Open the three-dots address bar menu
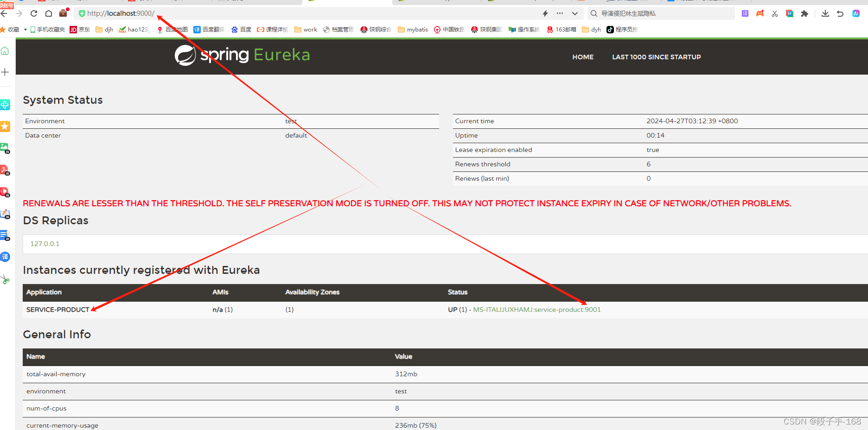This screenshot has width=868, height=430. coord(560,13)
